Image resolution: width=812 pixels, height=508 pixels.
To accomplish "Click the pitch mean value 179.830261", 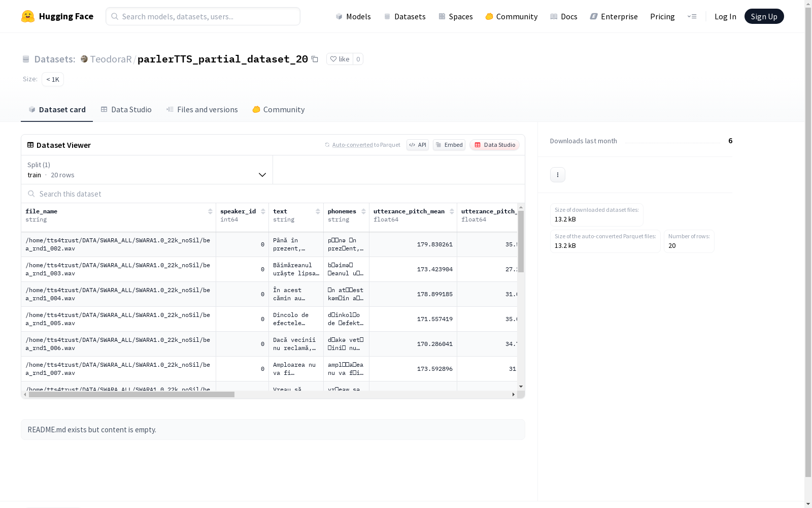I will click(434, 244).
